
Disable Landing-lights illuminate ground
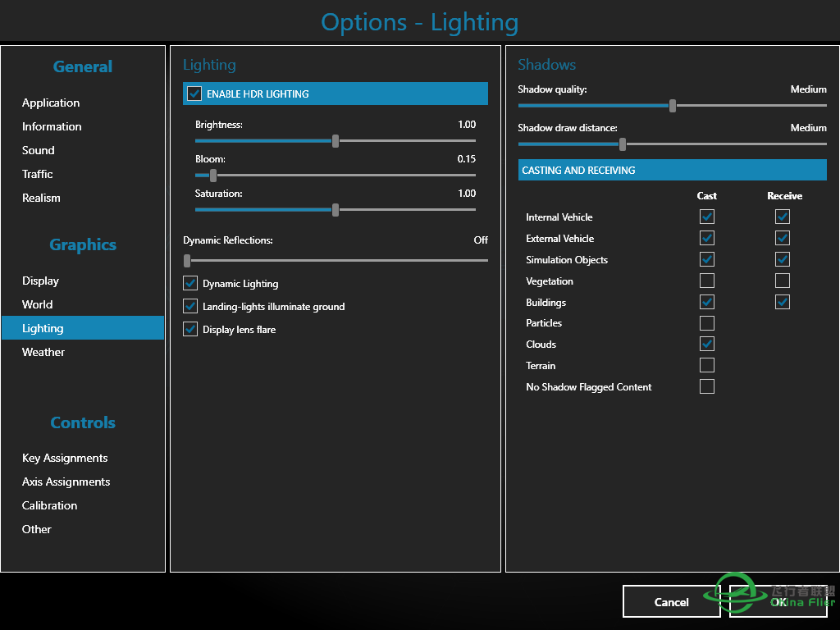[x=190, y=306]
